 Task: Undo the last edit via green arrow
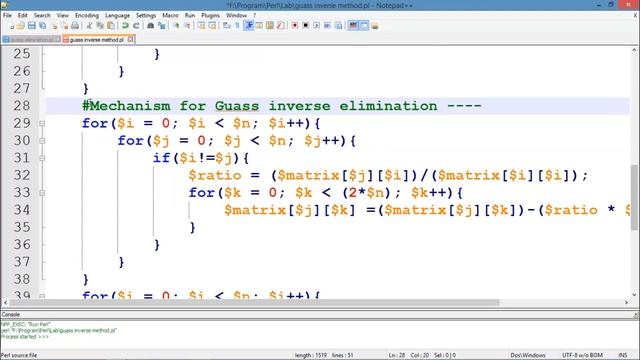(125, 26)
